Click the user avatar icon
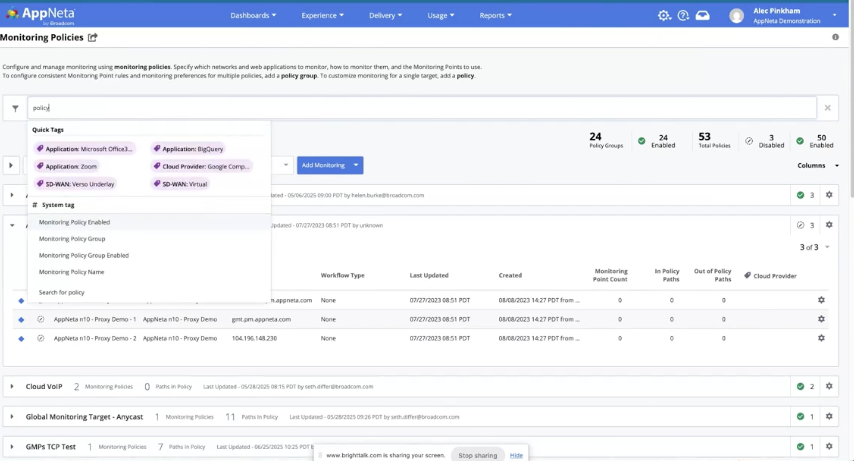The width and height of the screenshot is (854, 461). 736,16
